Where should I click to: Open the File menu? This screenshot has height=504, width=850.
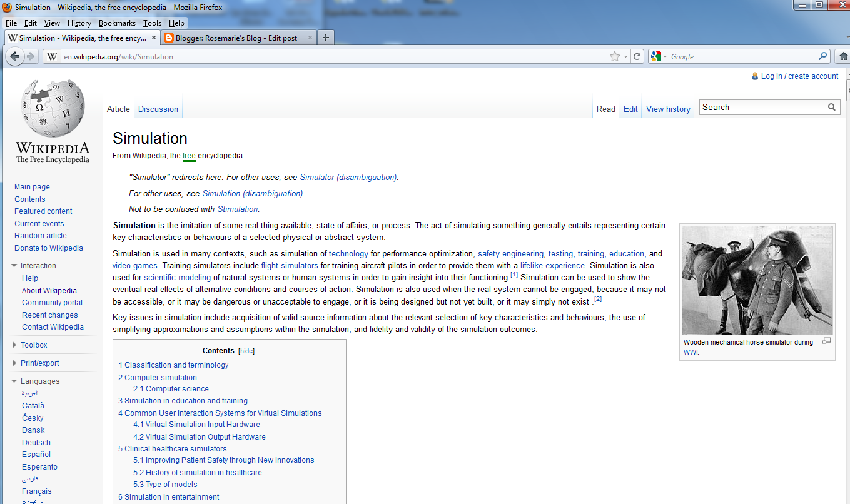click(x=11, y=23)
